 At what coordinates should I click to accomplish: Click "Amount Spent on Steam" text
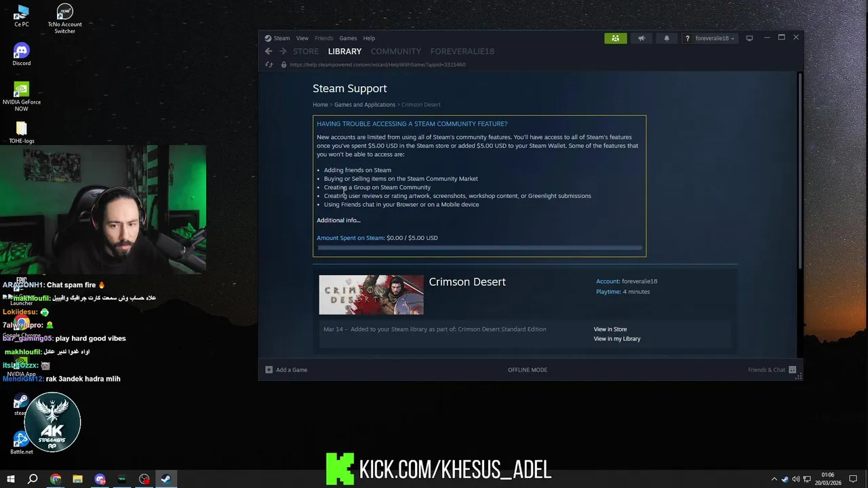[351, 238]
